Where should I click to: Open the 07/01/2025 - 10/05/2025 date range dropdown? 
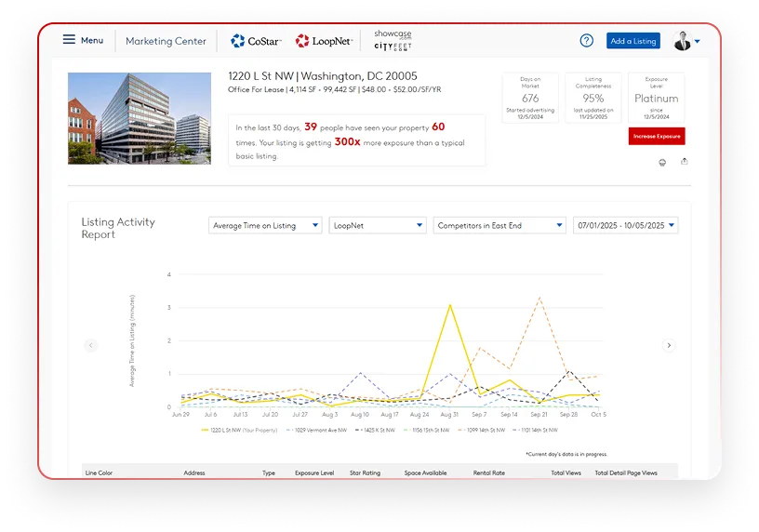(625, 226)
